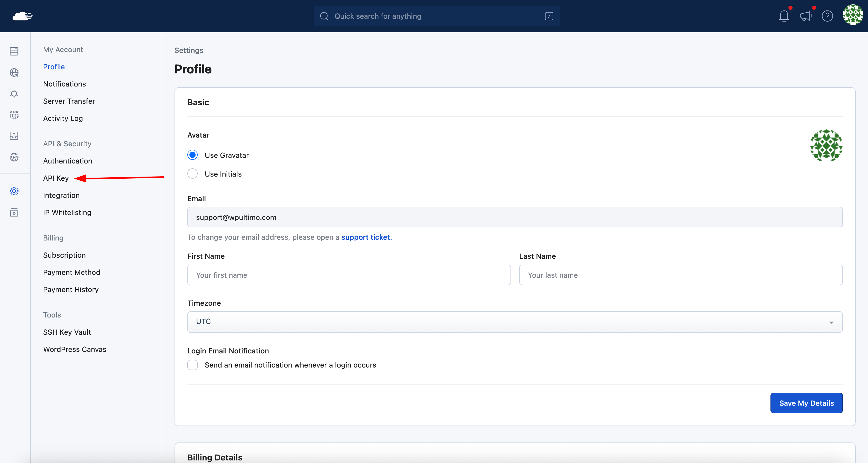Image resolution: width=868 pixels, height=463 pixels.
Task: Go to Profile settings page
Action: click(54, 67)
